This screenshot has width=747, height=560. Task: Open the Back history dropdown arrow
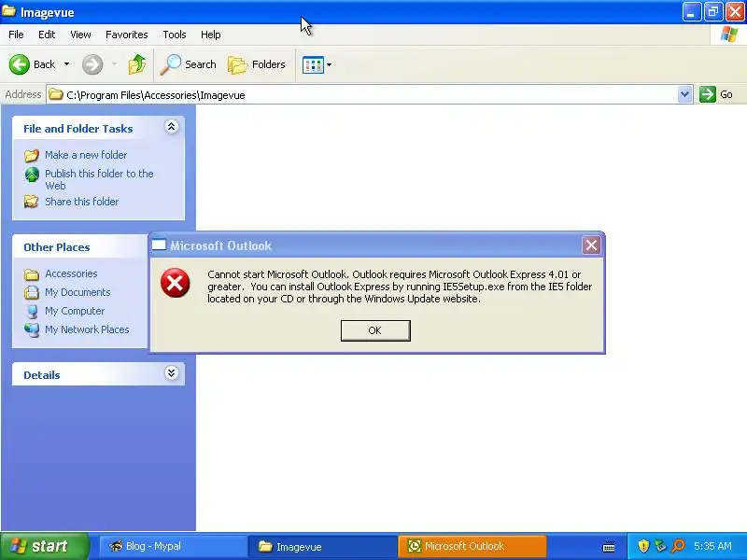click(66, 64)
